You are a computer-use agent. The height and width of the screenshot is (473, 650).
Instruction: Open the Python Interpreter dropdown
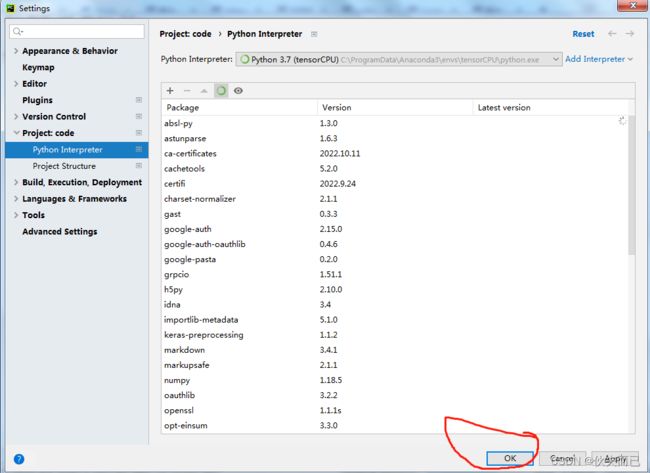point(399,59)
